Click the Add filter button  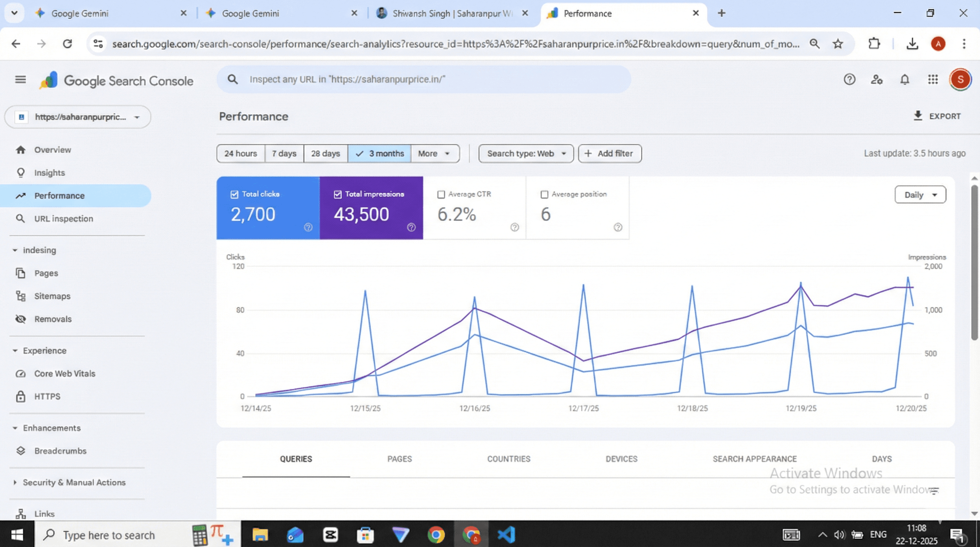[x=610, y=154]
